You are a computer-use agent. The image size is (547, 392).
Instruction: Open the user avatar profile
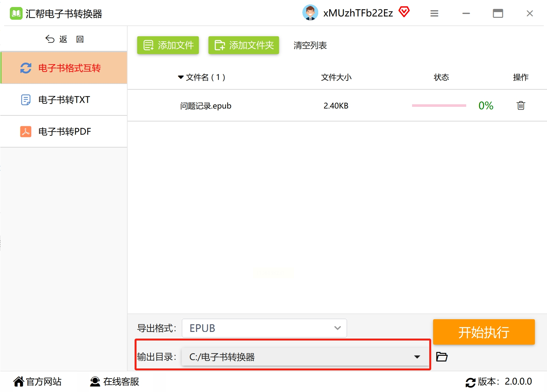click(310, 13)
